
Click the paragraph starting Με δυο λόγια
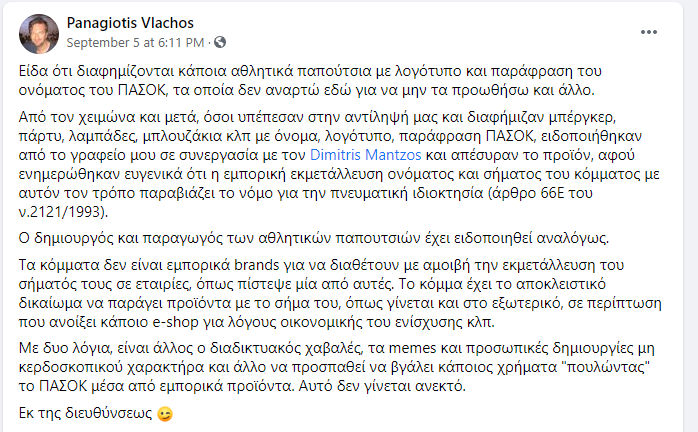[337, 367]
